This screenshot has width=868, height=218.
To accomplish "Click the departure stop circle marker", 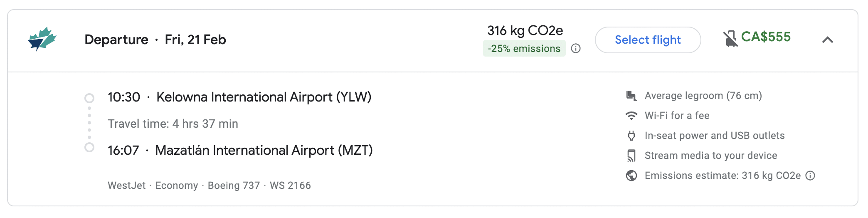I will pos(89,98).
